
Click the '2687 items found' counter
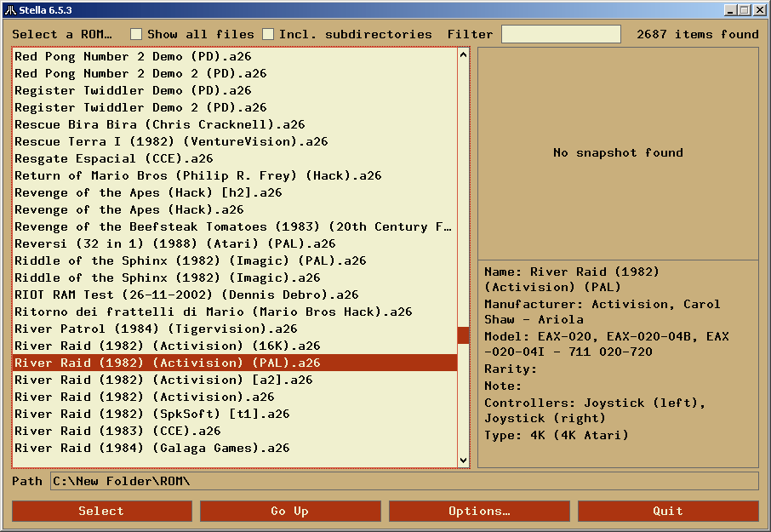[698, 34]
